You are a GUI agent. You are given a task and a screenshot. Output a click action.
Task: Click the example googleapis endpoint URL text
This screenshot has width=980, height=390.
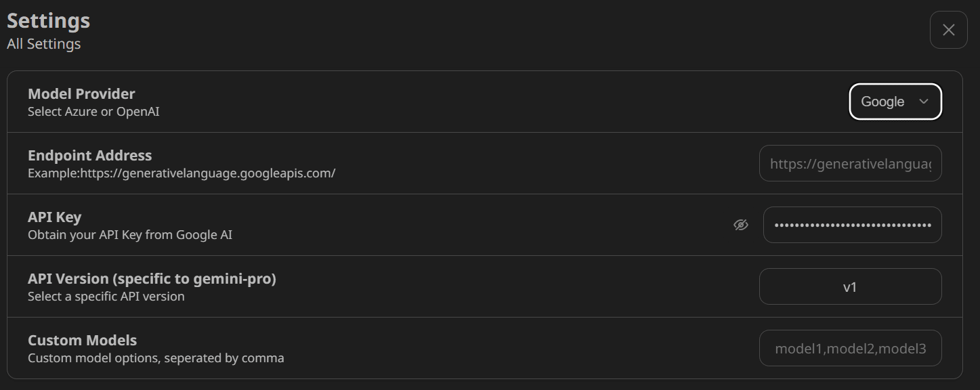point(208,173)
